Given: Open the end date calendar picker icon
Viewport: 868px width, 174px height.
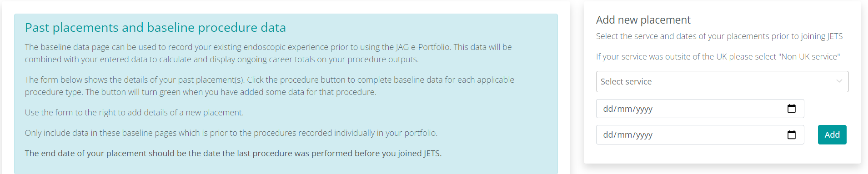Looking at the screenshot, I should (x=792, y=135).
